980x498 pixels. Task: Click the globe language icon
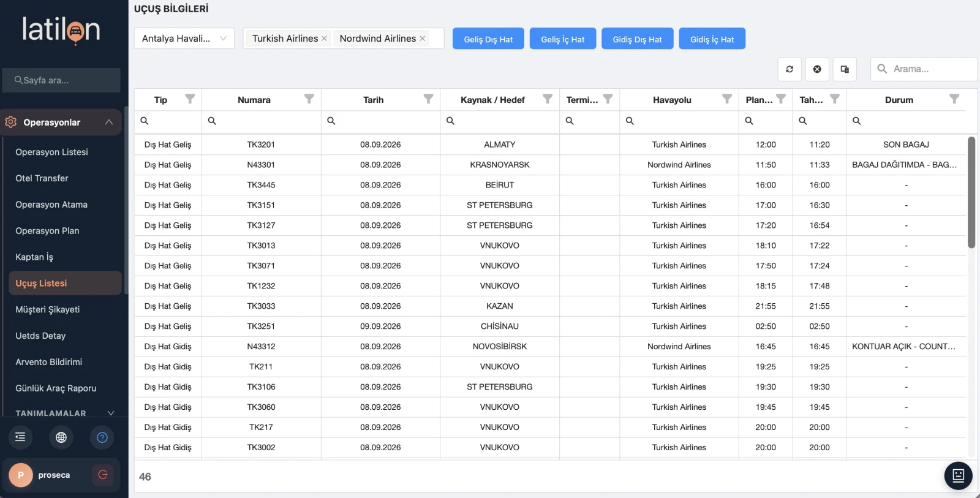coord(61,437)
